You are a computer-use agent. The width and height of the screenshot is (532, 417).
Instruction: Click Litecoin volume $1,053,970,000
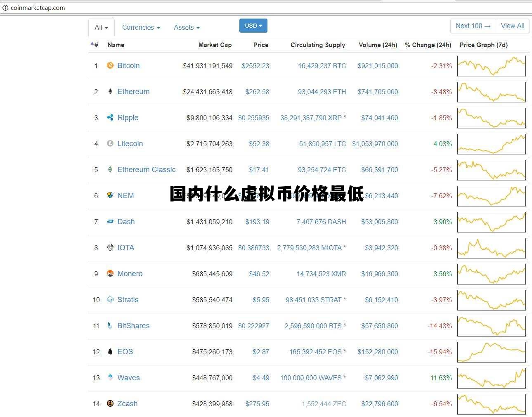tap(375, 143)
